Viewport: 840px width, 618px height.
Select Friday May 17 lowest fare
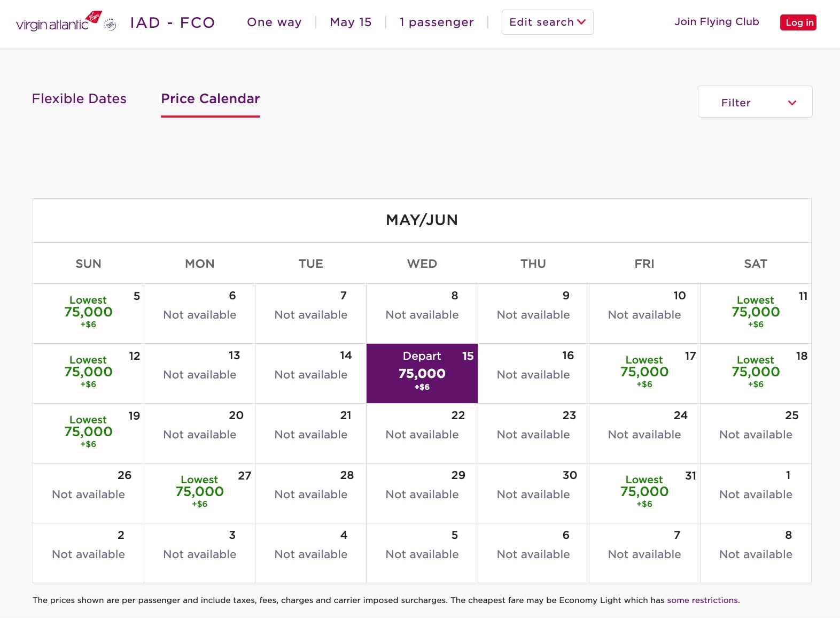(644, 374)
